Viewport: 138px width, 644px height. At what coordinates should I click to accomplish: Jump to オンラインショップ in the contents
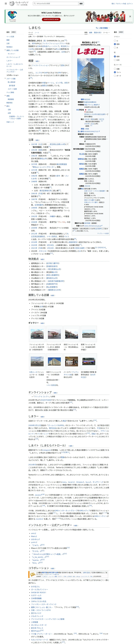(13, 57)
